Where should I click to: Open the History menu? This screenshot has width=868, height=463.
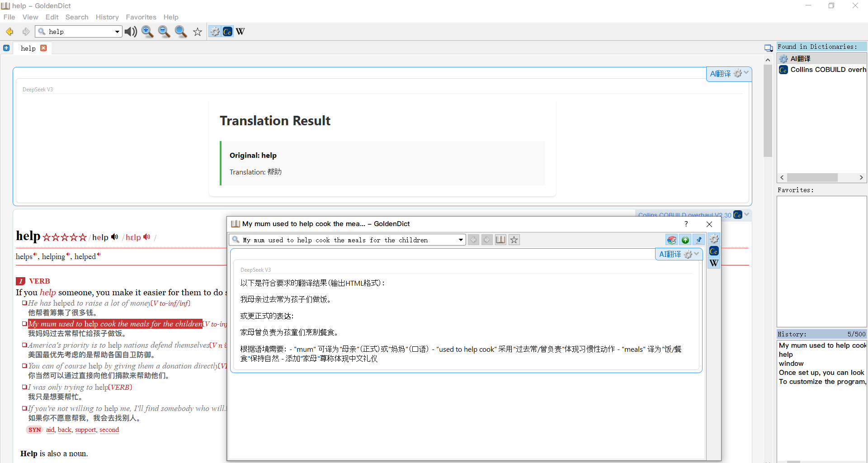click(107, 17)
